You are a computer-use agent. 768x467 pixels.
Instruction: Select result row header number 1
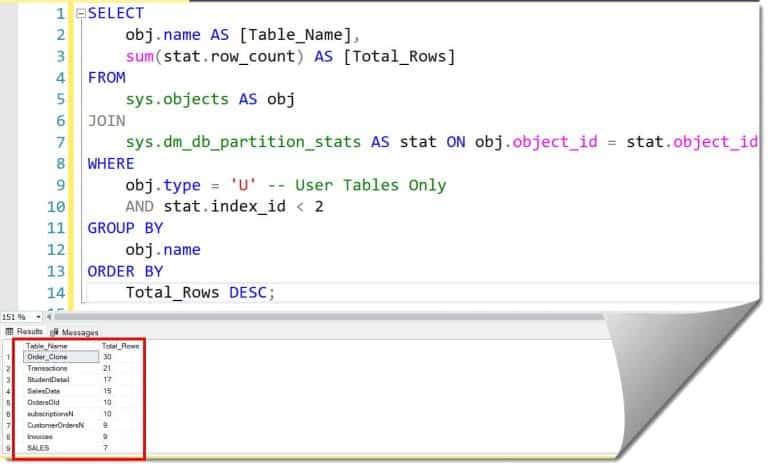click(x=8, y=357)
